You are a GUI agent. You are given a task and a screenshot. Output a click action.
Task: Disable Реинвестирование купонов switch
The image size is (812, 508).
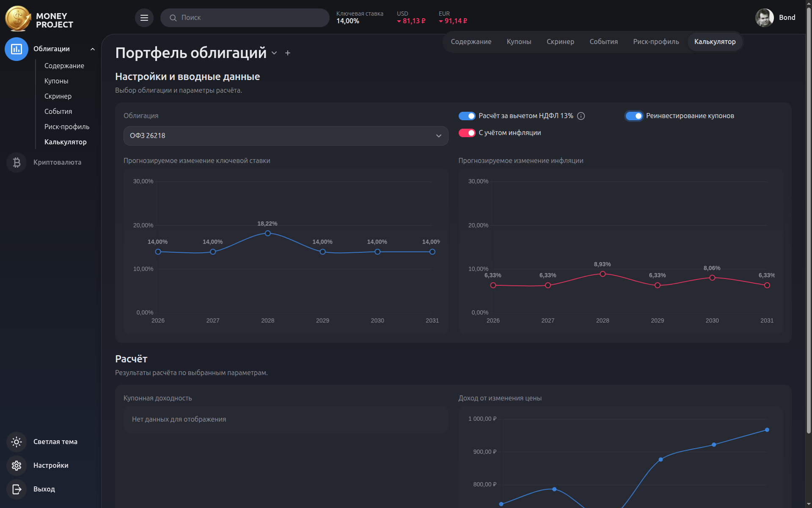click(x=634, y=116)
